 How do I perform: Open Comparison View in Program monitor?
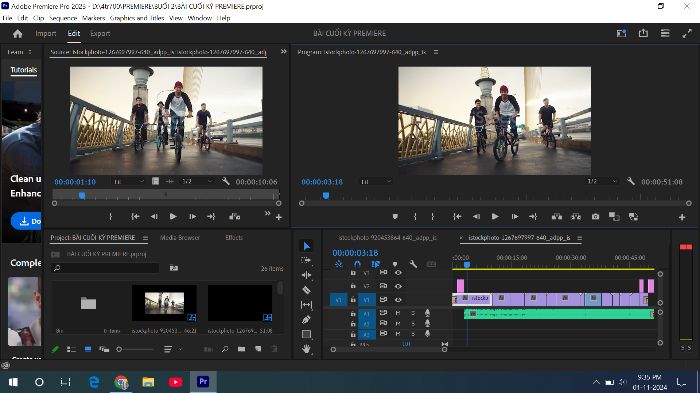(x=614, y=217)
